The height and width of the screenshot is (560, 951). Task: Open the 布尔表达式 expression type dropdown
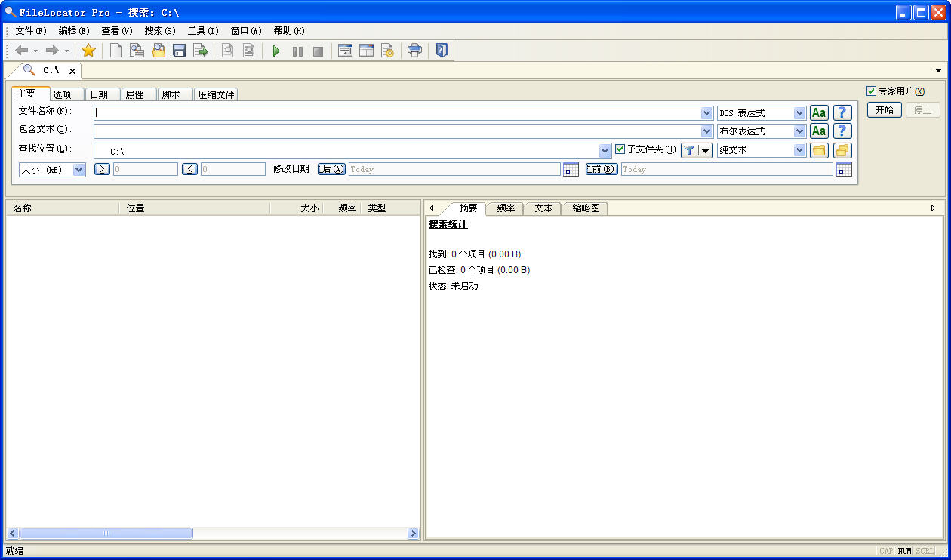coord(800,131)
